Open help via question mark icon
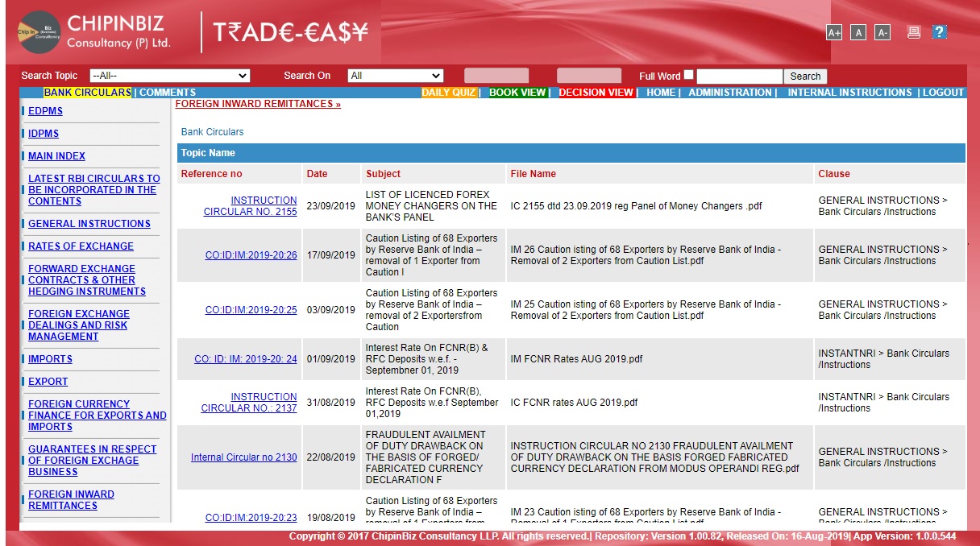This screenshot has height=546, width=980. click(939, 32)
